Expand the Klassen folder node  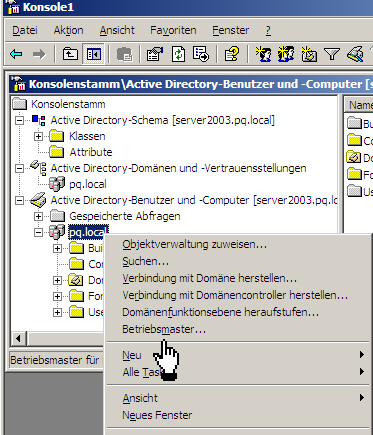pos(38,136)
